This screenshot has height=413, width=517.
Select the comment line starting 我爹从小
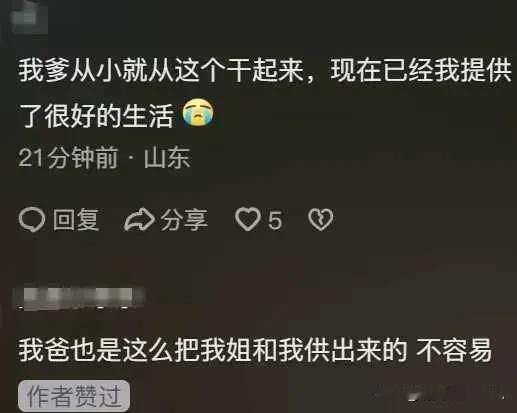tap(265, 70)
